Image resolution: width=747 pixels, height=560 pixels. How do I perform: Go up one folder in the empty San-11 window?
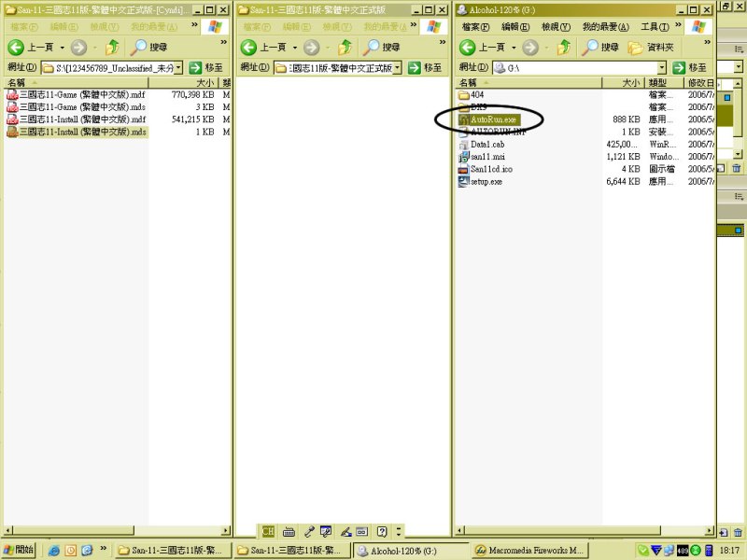345,48
